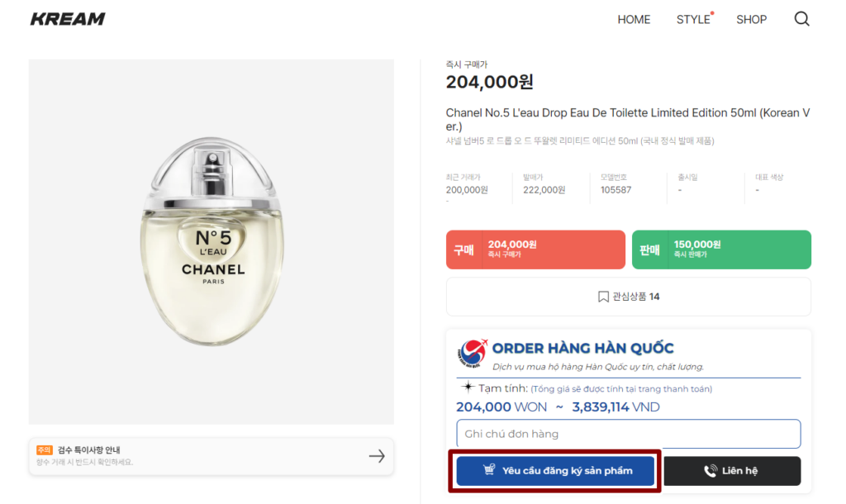The image size is (846, 504).
Task: Open the STYLE menu
Action: tap(693, 20)
